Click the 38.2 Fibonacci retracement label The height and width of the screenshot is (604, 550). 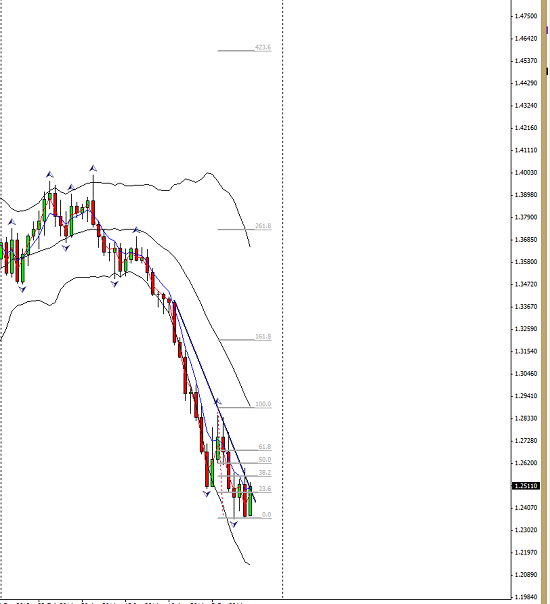click(x=265, y=473)
